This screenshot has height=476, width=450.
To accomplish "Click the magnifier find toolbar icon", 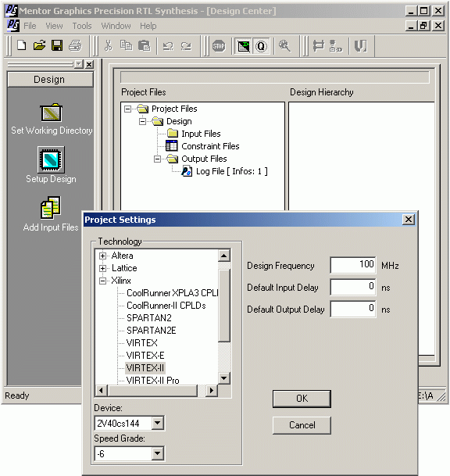I will (x=284, y=46).
